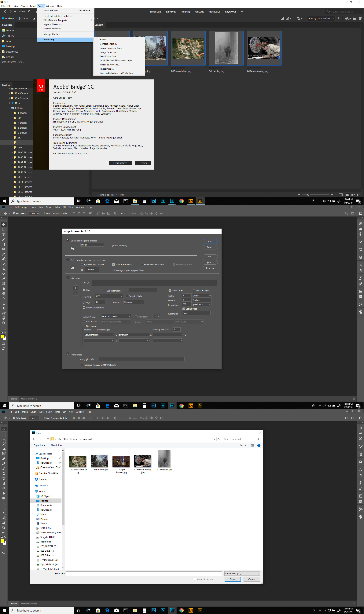Screen dimensions: 364x614
Task: Click Bridge's create new folder icon
Action: pos(355,18)
